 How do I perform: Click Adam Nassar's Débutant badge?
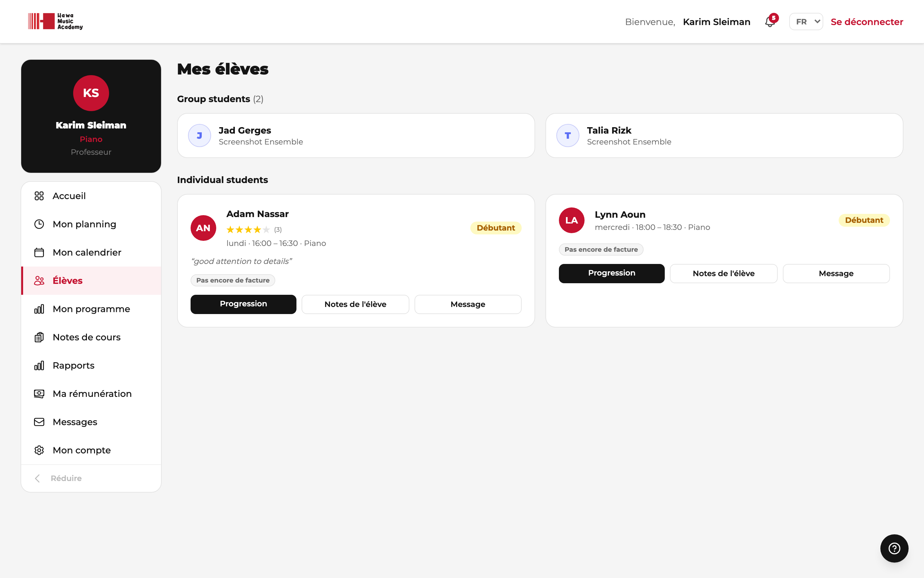coord(496,228)
